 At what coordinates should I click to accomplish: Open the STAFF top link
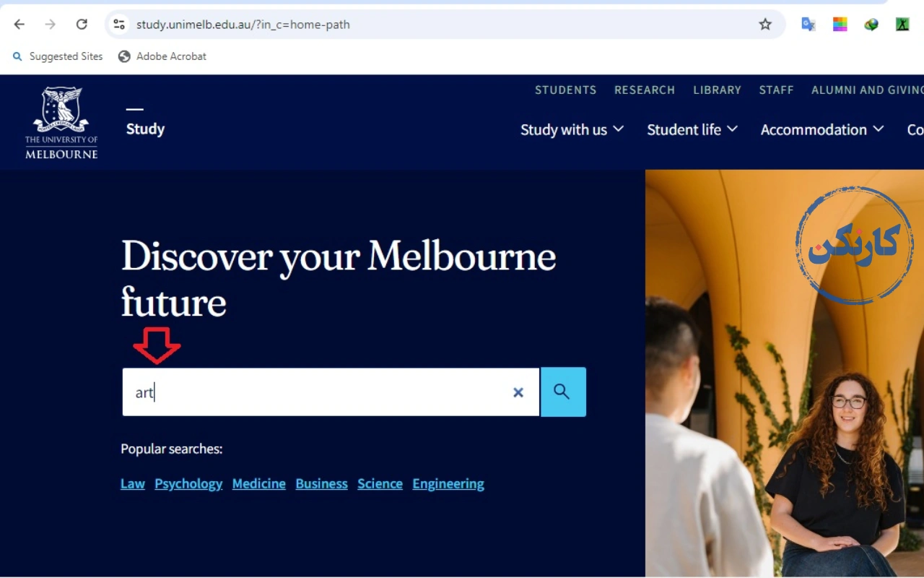(x=776, y=90)
